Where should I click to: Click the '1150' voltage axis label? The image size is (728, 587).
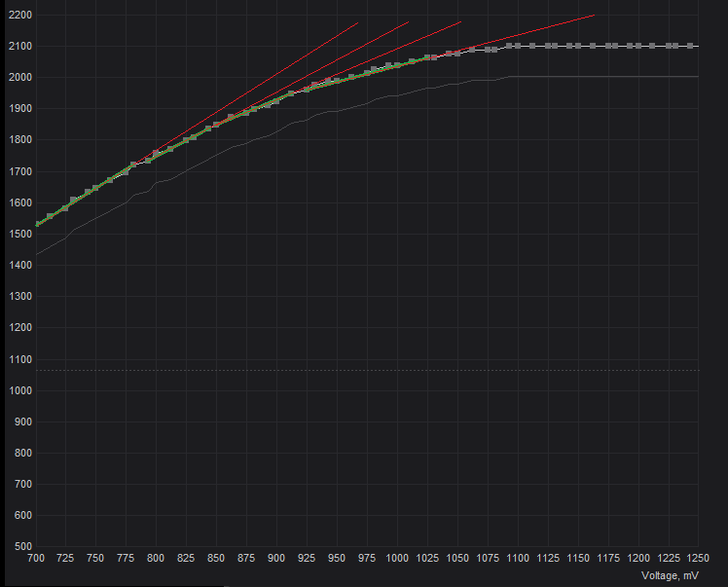[578, 558]
